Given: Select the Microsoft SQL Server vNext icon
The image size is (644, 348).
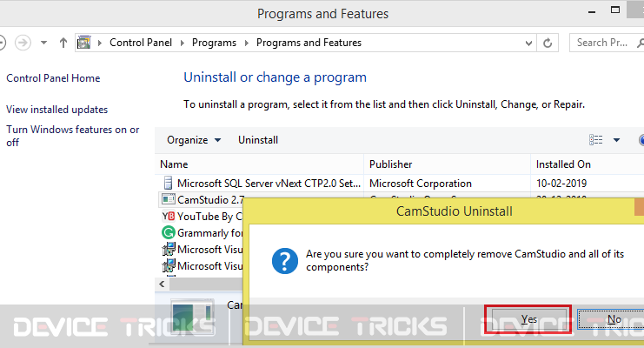Looking at the screenshot, I should pyautogui.click(x=168, y=183).
